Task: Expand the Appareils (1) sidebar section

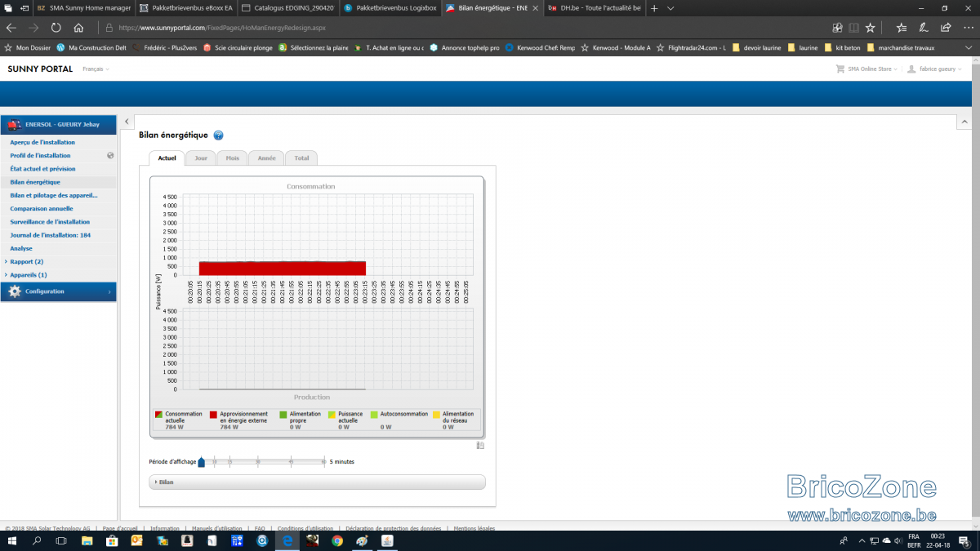Action: coord(28,275)
